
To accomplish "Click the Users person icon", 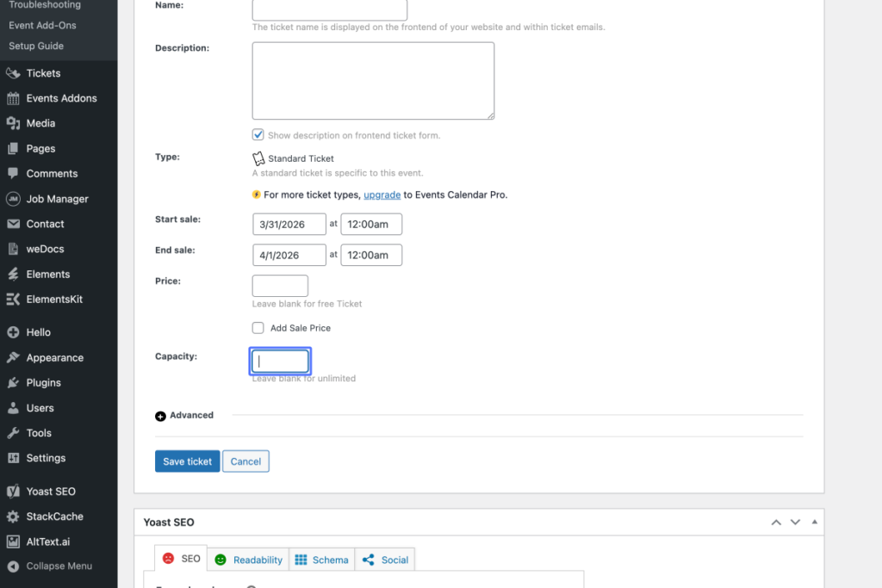I will click(13, 407).
